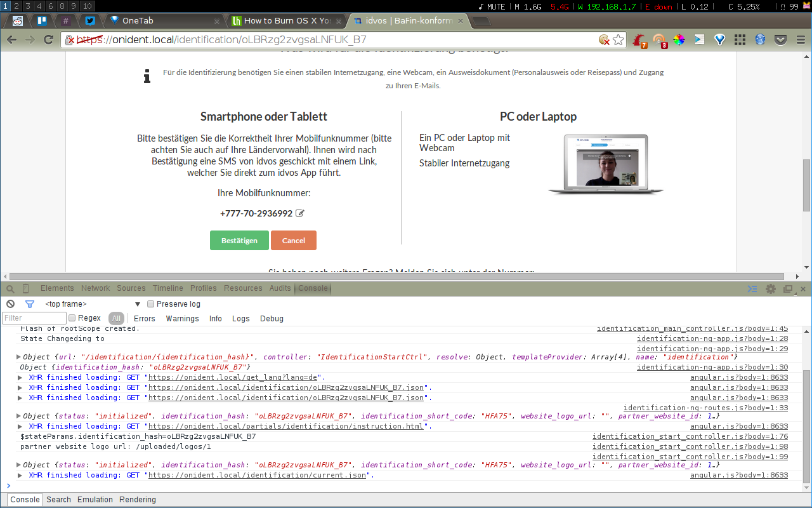Open podcast extension icon with badge 3
812x508 pixels.
pyautogui.click(x=660, y=40)
